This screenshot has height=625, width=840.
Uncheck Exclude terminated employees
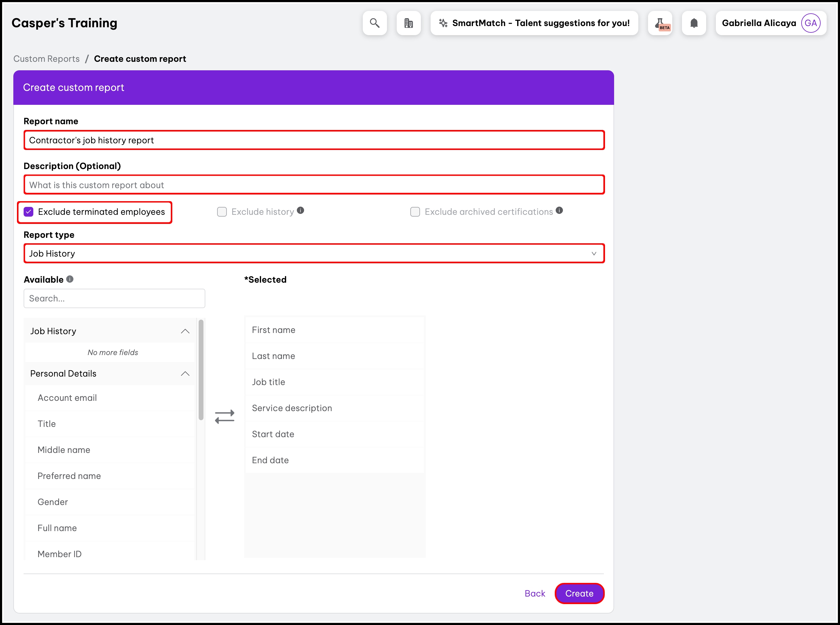[x=29, y=212]
